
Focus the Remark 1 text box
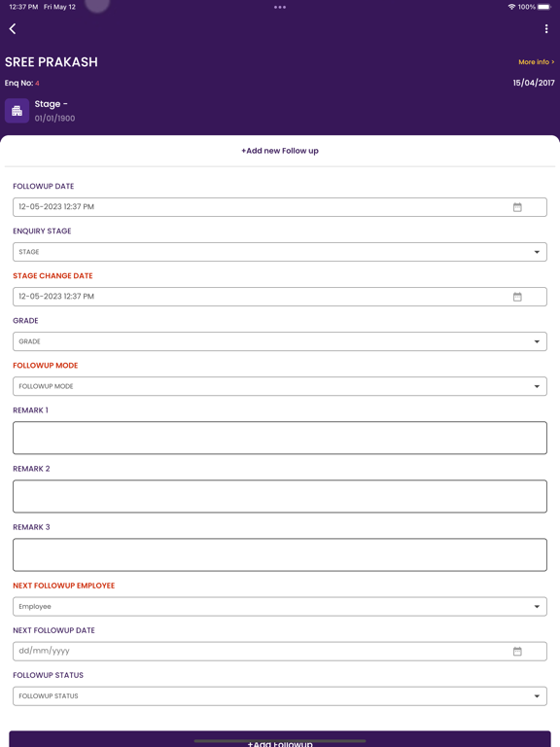(280, 438)
